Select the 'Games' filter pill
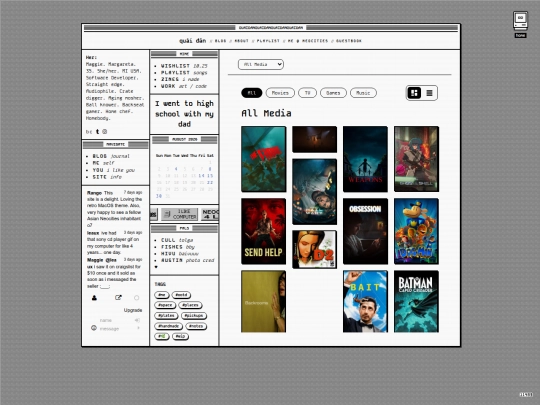Viewport: 540px width, 405px height. 333,93
